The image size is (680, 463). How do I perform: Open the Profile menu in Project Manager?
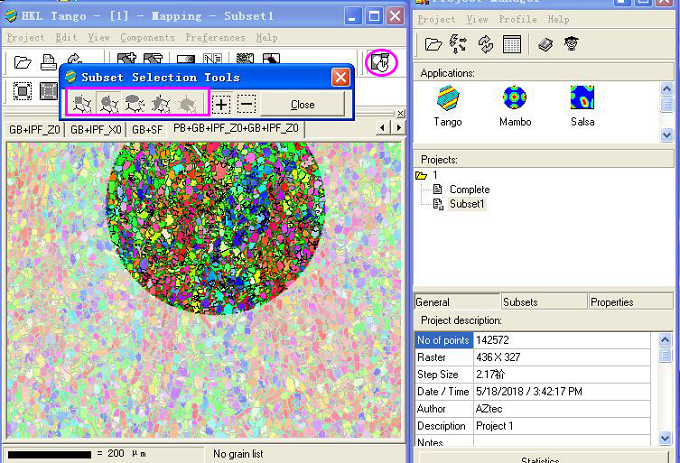point(517,19)
